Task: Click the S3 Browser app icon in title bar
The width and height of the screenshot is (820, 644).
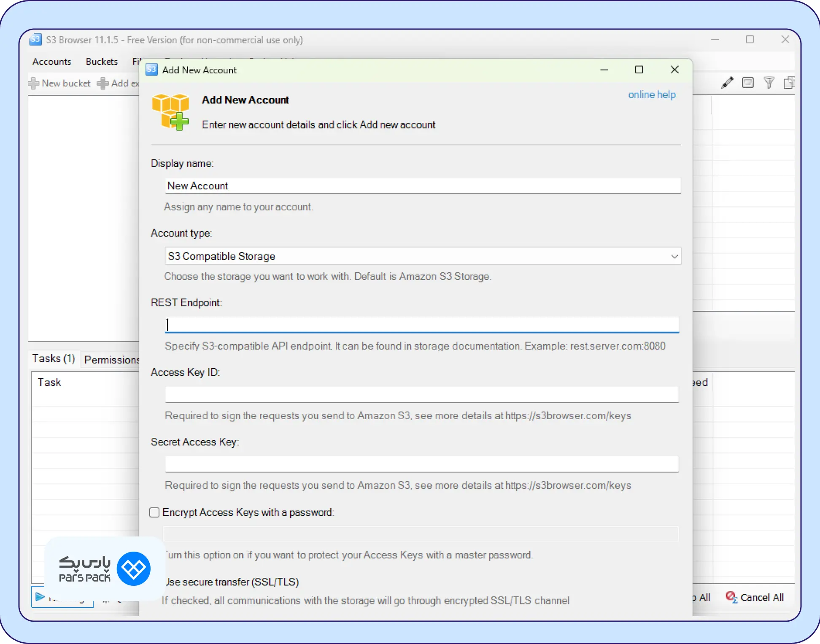Action: [35, 40]
